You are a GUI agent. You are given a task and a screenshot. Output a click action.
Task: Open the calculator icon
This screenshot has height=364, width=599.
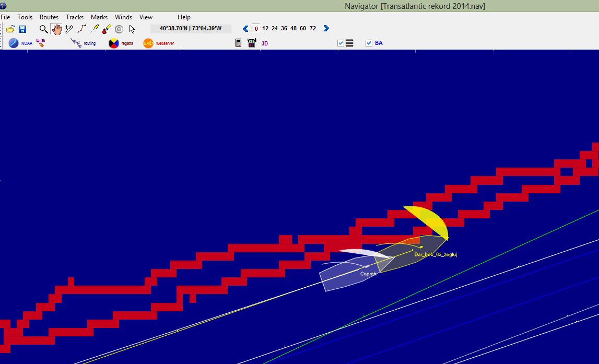pos(238,43)
